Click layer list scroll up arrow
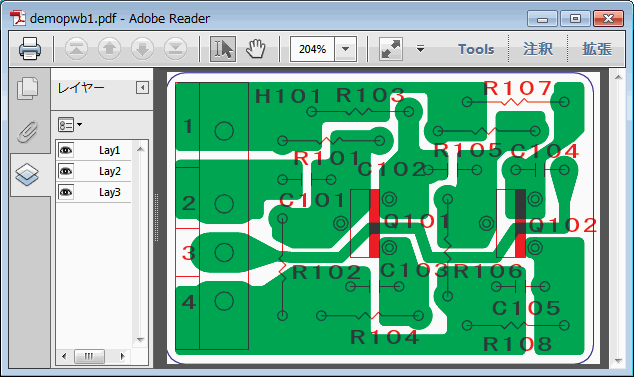The image size is (634, 377). coord(140,149)
